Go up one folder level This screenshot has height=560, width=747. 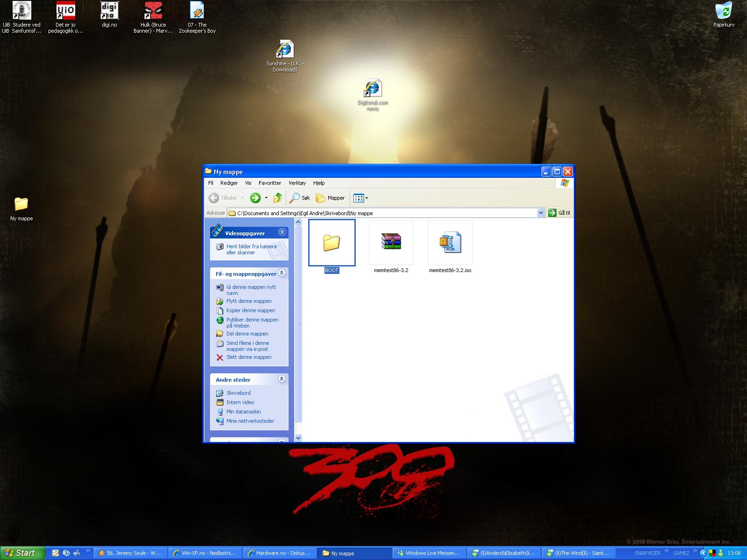click(x=278, y=198)
